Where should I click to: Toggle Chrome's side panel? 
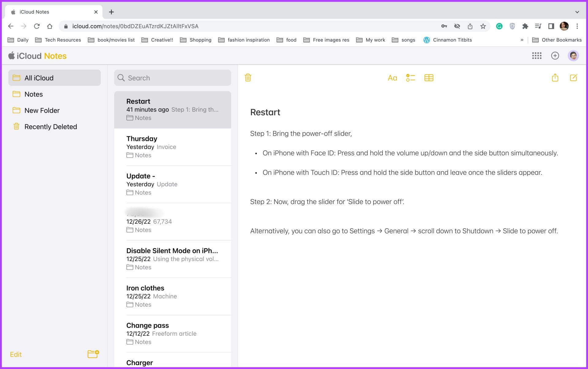(551, 26)
